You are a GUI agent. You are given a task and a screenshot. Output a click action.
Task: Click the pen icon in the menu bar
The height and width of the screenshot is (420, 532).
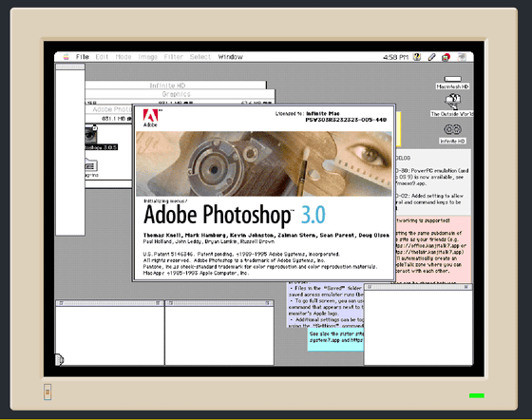click(431, 57)
